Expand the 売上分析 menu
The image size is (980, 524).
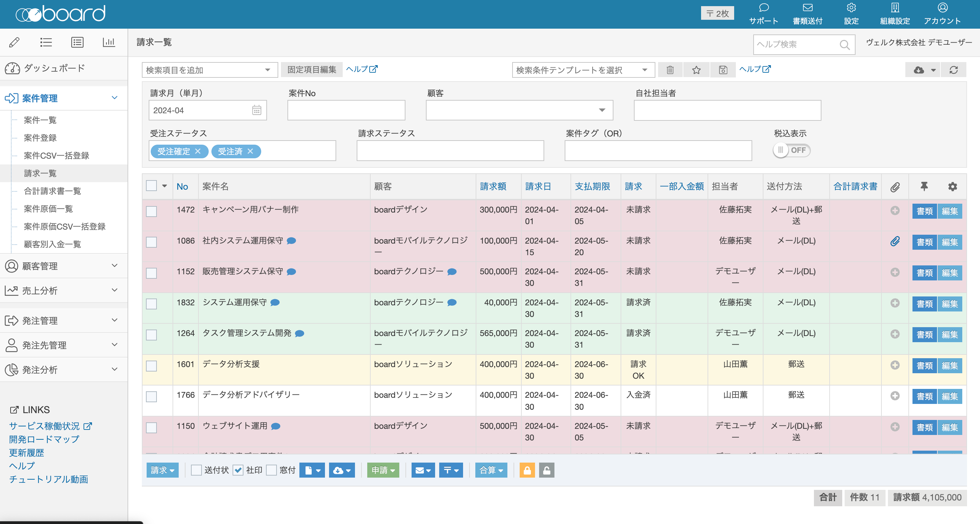[x=64, y=291]
